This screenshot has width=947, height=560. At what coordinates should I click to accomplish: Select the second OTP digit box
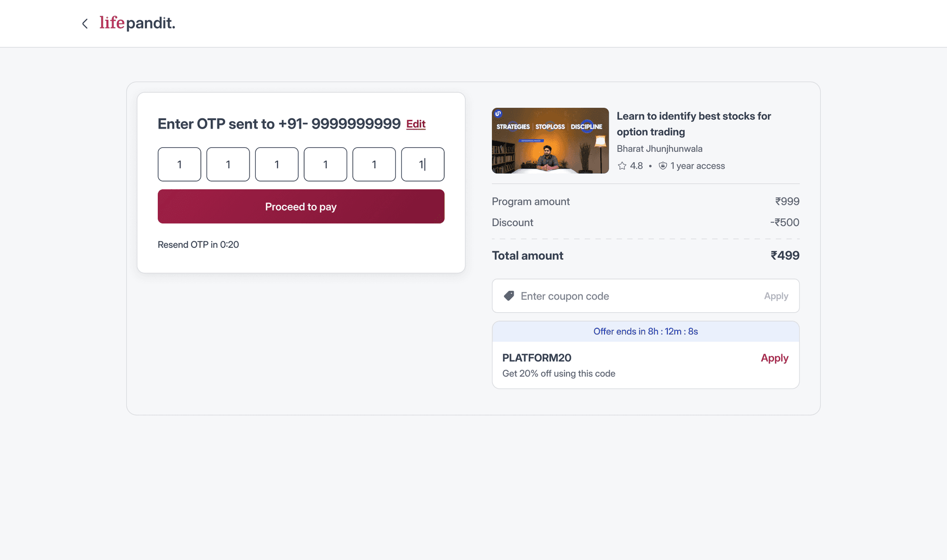pyautogui.click(x=228, y=164)
